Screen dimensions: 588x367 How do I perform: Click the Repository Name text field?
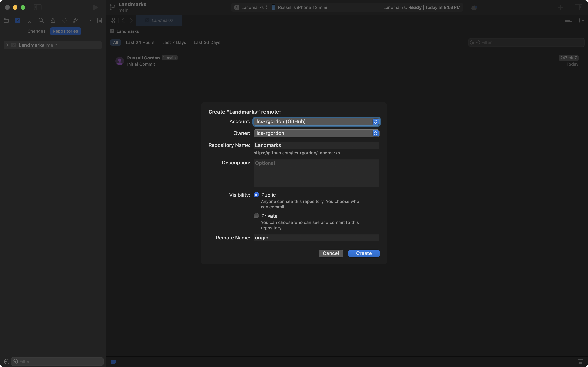click(x=316, y=145)
